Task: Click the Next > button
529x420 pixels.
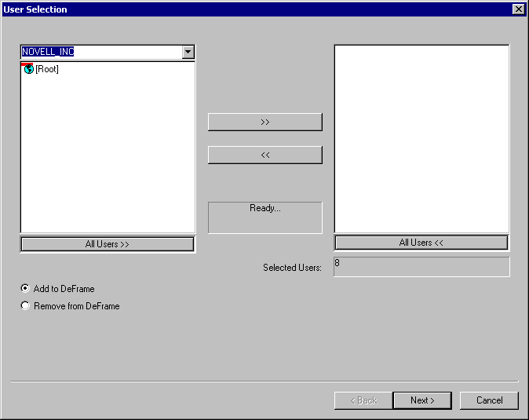Action: pos(422,400)
